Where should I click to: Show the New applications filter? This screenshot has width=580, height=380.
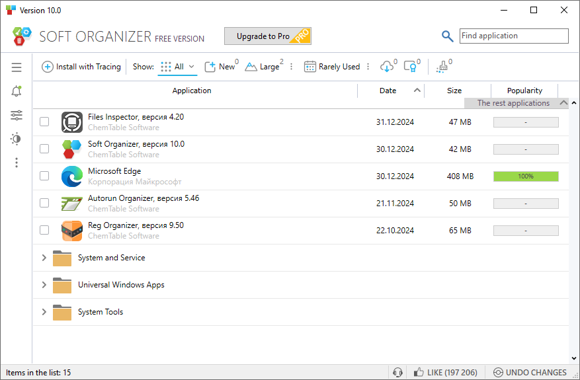221,67
